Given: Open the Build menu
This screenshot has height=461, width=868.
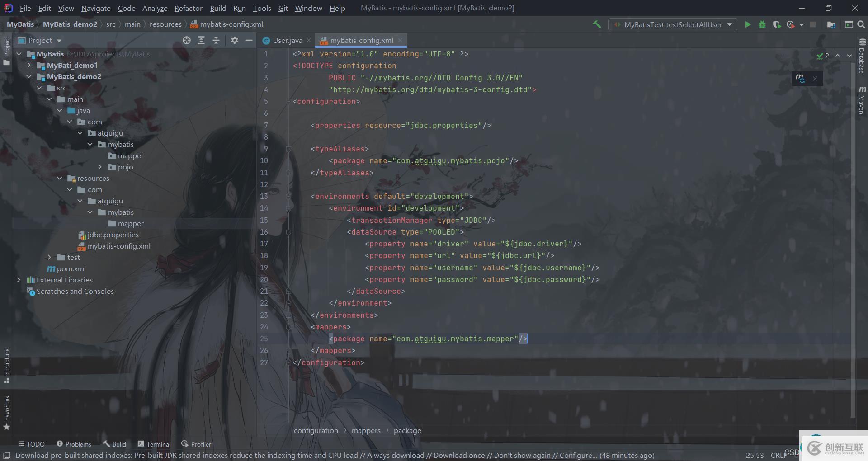Looking at the screenshot, I should click(x=218, y=8).
